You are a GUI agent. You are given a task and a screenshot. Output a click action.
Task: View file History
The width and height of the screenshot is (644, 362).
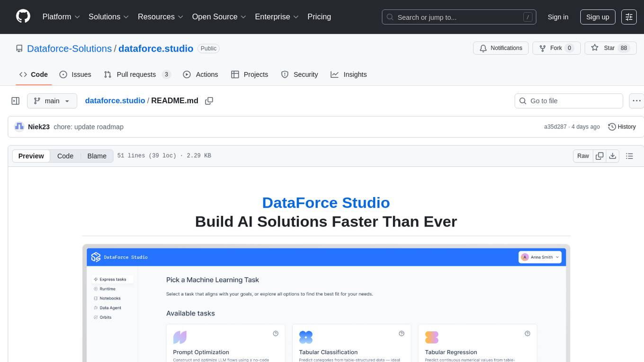coord(622,127)
